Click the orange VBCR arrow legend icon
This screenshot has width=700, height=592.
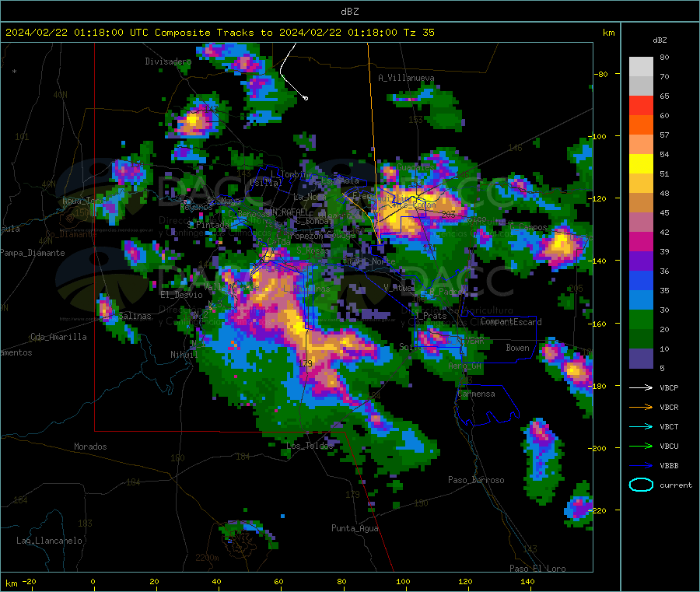641,407
